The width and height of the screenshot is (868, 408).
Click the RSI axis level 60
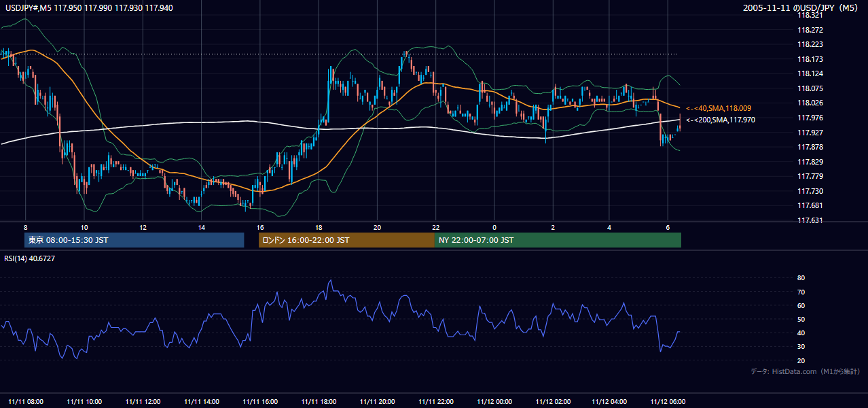[801, 305]
